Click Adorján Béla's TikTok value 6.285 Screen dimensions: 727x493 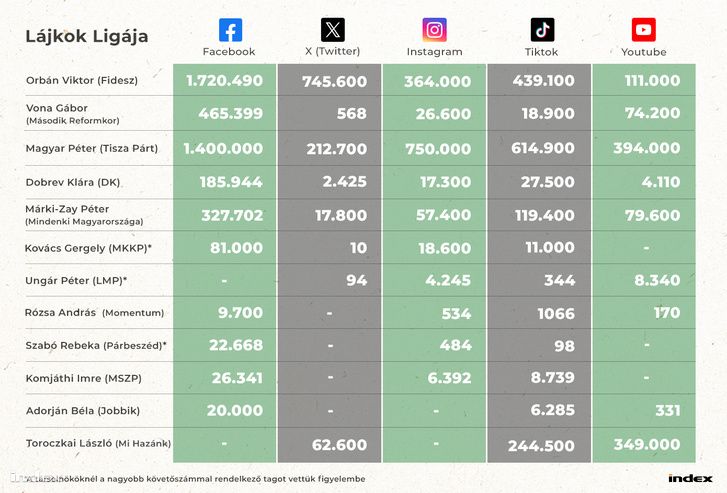coord(553,410)
